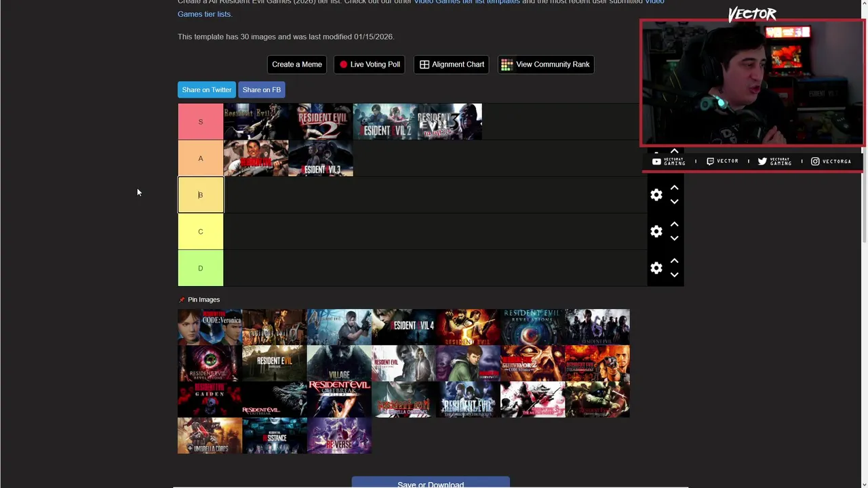Select the Resident Evil Village image
Viewport: 868px width, 488px height.
pos(339,363)
